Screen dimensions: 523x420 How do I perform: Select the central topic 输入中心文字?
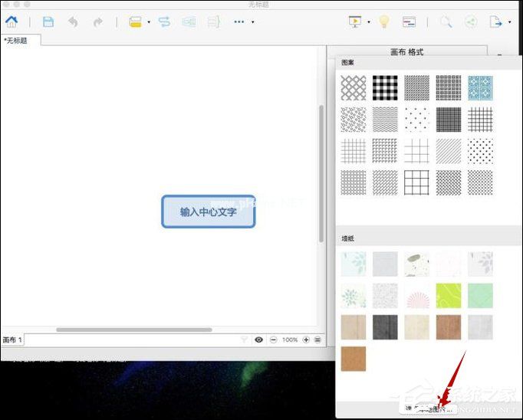pos(208,212)
